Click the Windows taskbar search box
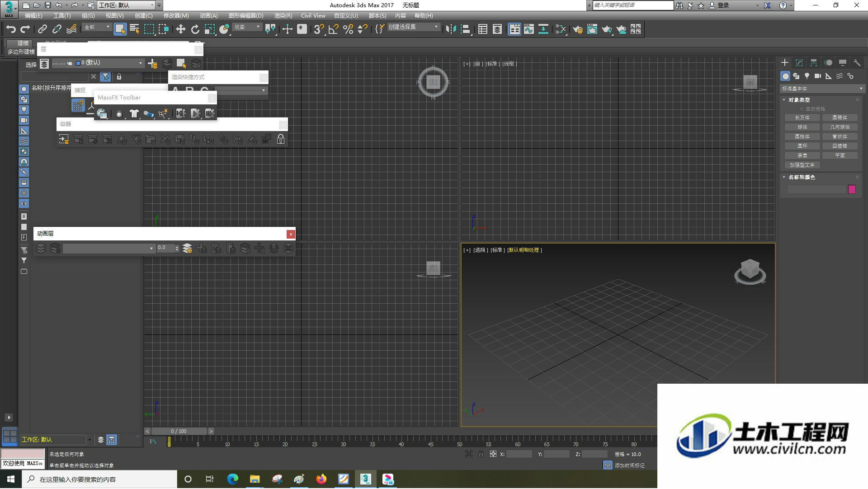 point(100,480)
